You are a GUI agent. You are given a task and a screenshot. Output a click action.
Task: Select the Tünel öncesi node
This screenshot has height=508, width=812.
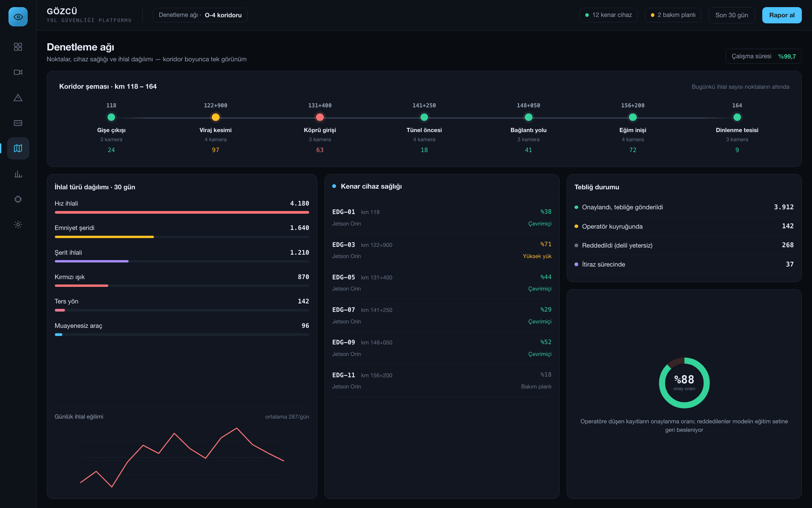[x=424, y=117]
